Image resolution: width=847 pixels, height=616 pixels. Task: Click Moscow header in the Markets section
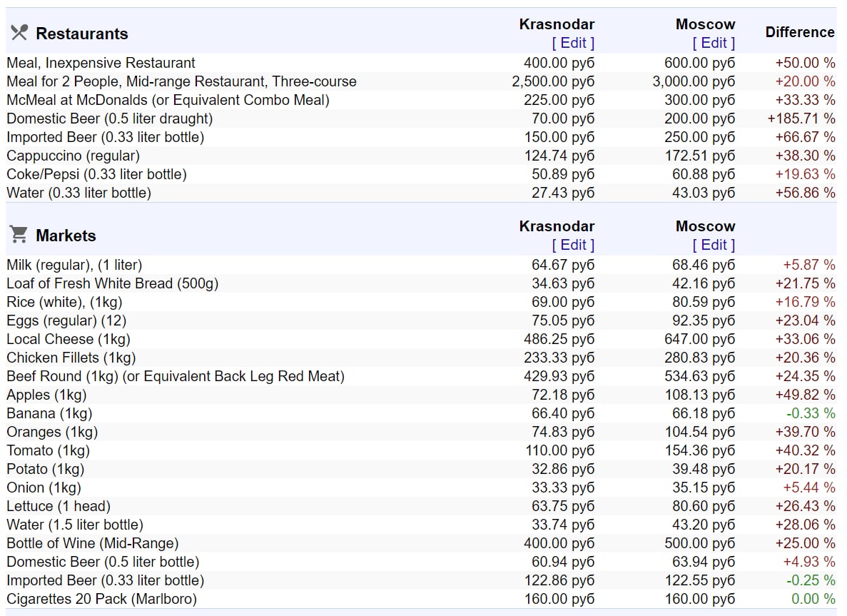[x=706, y=226]
